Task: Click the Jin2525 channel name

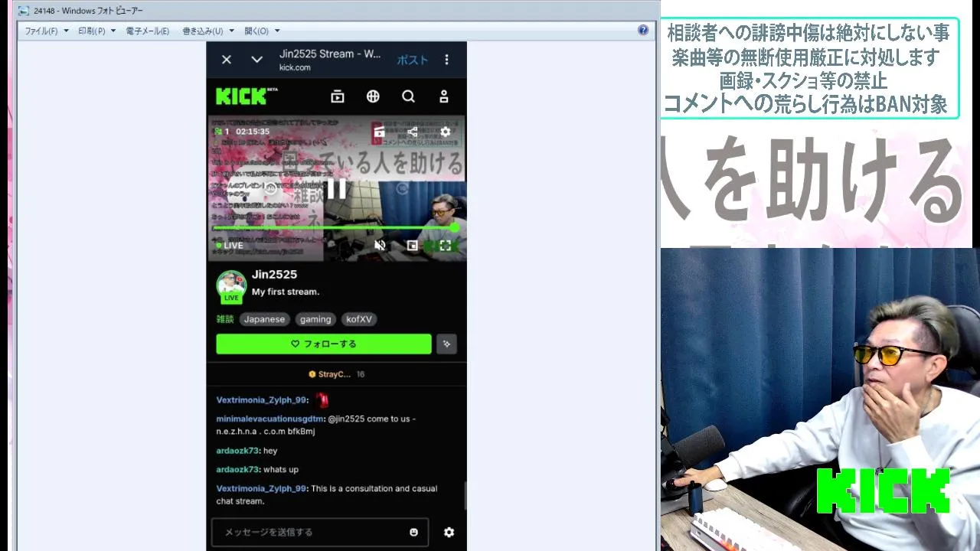Action: tap(274, 274)
